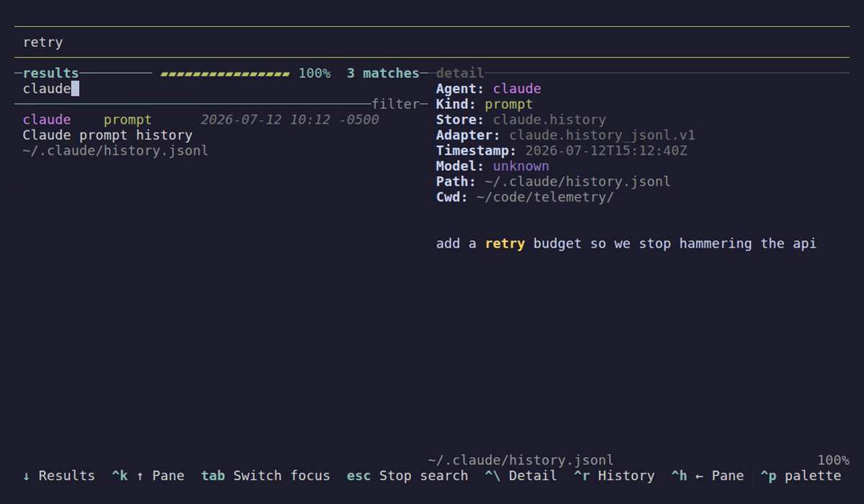Click the 'Agent: claude' detail line

(x=488, y=89)
